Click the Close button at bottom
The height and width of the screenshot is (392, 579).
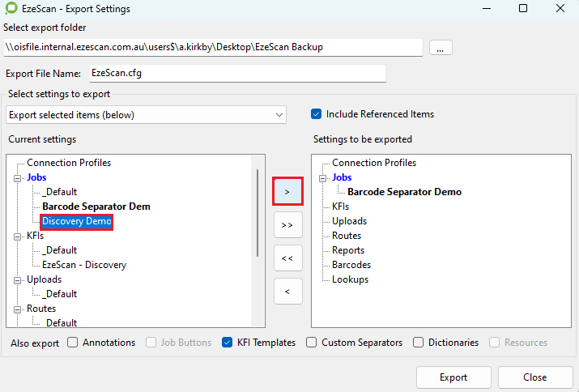pos(534,377)
